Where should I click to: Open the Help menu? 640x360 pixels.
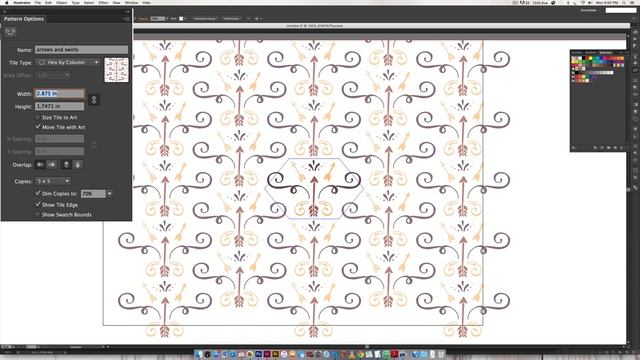146,2
